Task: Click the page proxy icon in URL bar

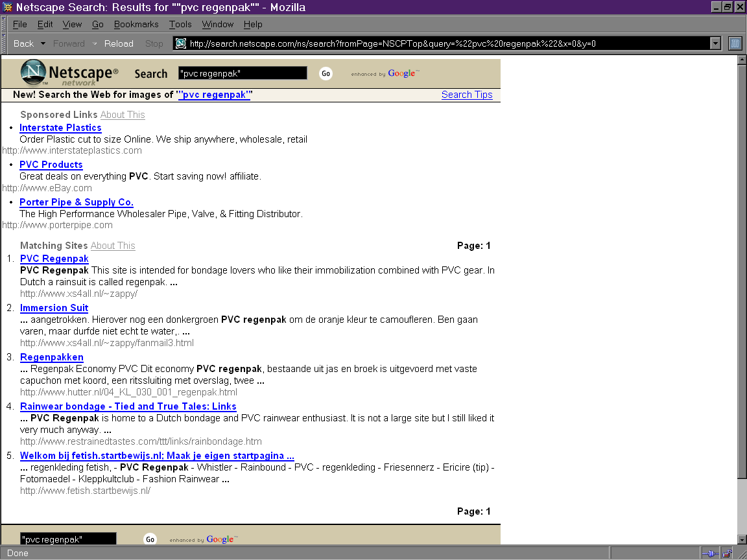Action: (x=180, y=43)
